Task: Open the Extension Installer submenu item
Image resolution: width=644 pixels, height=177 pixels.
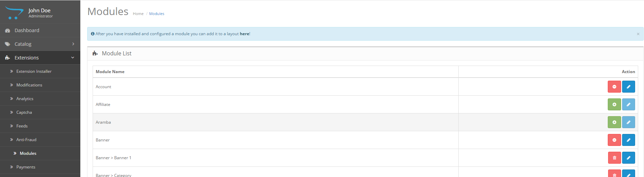Action: click(x=40, y=71)
